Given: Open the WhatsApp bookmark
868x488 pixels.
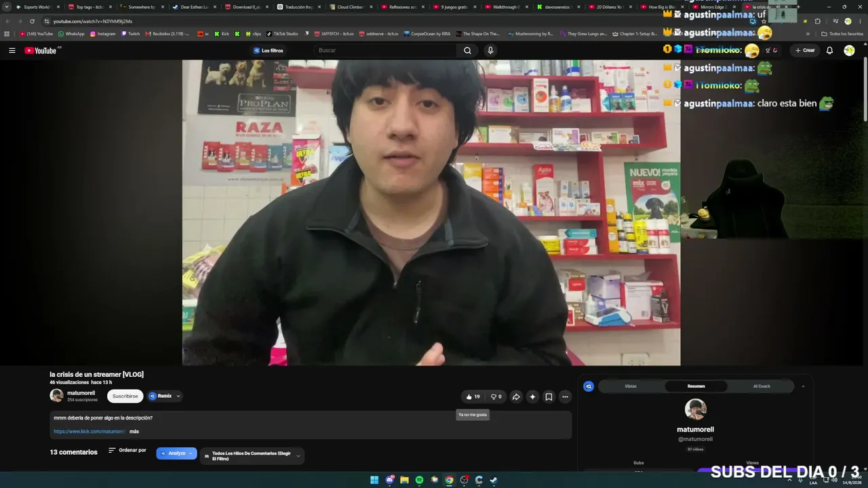Looking at the screenshot, I should (x=71, y=34).
